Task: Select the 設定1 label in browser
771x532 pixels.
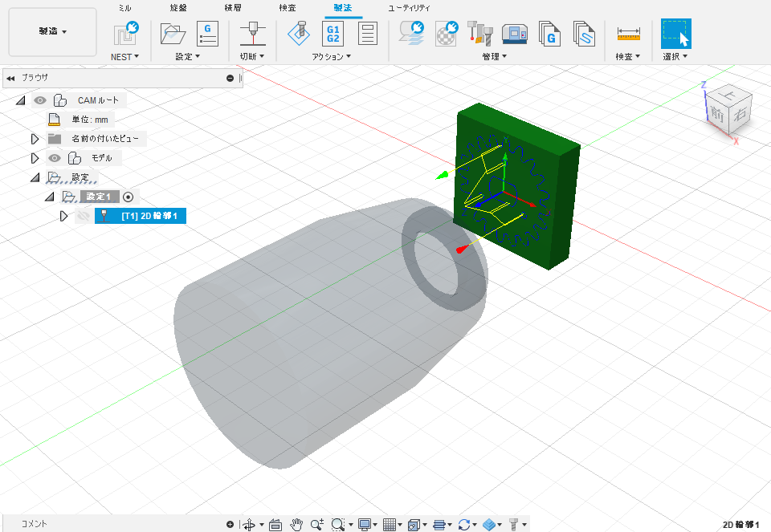Action: point(100,197)
